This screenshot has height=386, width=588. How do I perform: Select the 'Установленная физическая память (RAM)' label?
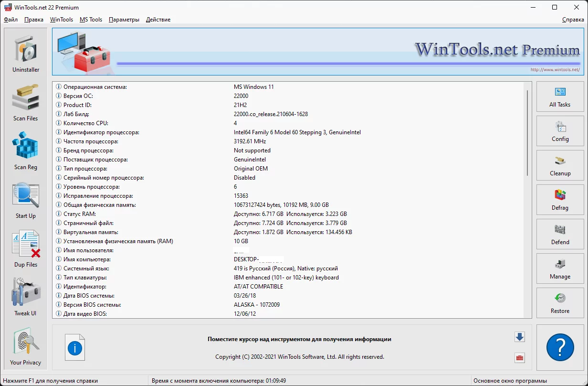(118, 241)
